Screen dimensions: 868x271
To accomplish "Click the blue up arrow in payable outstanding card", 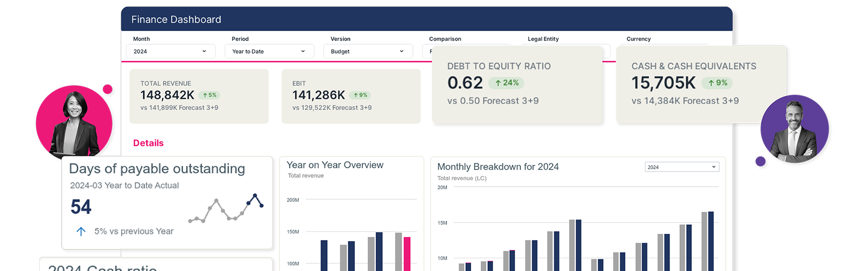I will 81,232.
